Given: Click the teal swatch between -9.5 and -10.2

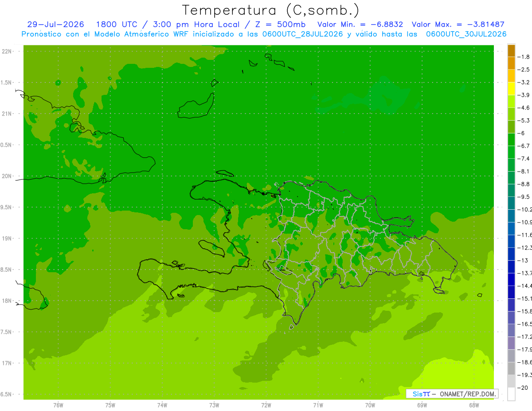Looking at the screenshot, I should click(x=511, y=203).
